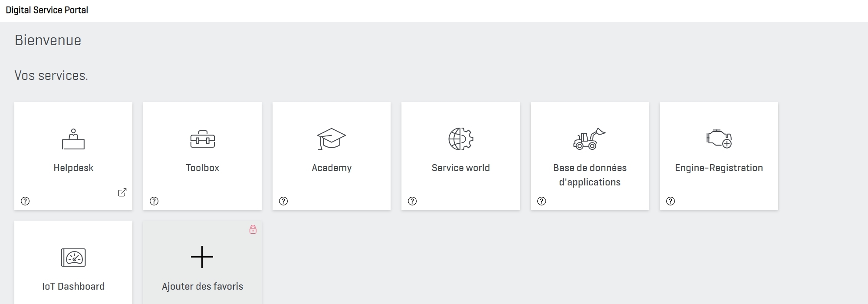The width and height of the screenshot is (868, 304).
Task: Click the Digital Service Portal title
Action: click(47, 10)
